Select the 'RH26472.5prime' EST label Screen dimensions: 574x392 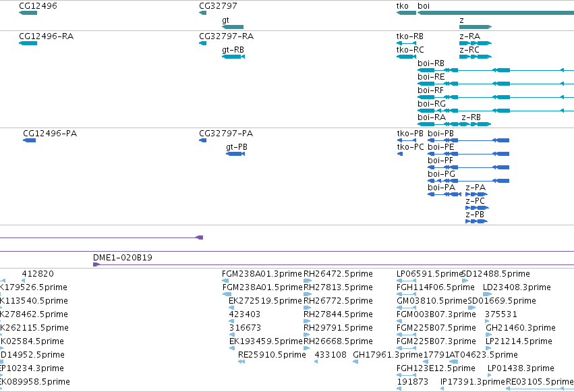[338, 274]
